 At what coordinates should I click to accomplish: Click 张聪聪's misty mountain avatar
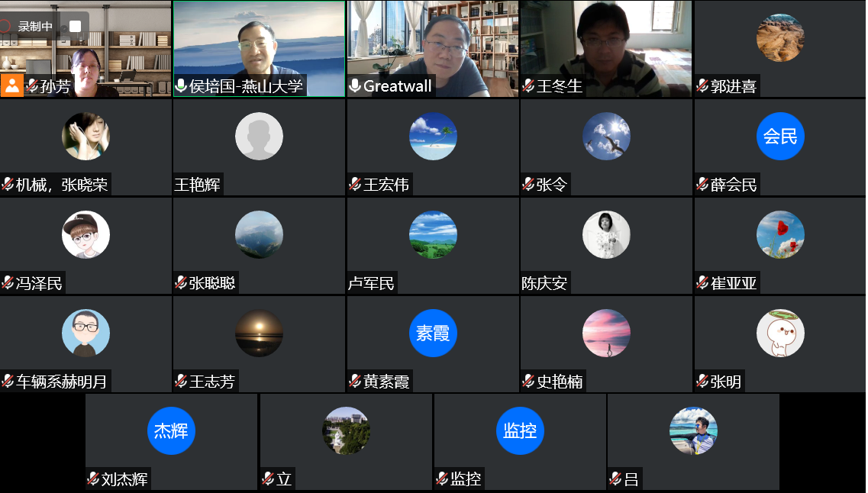(259, 234)
